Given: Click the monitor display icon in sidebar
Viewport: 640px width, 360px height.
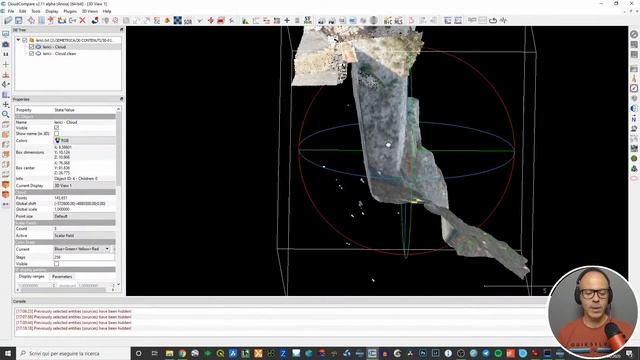Looking at the screenshot, I should click(x=6, y=34).
